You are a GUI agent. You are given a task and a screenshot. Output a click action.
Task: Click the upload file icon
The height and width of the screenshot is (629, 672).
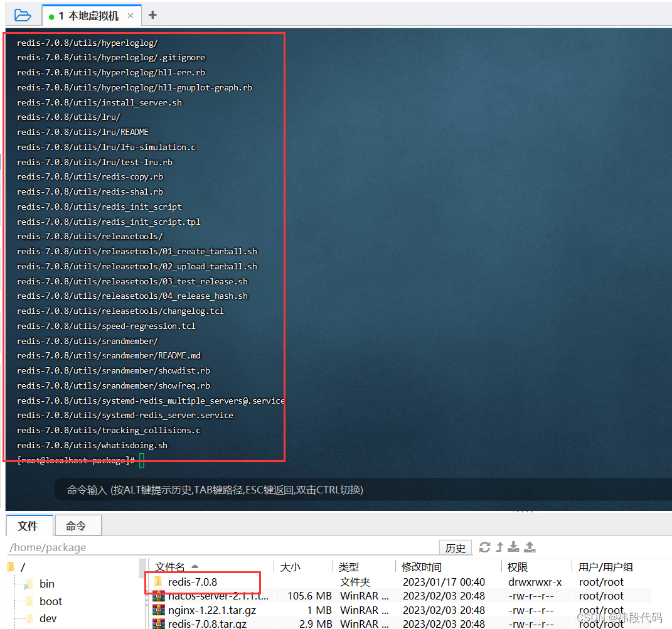point(530,547)
